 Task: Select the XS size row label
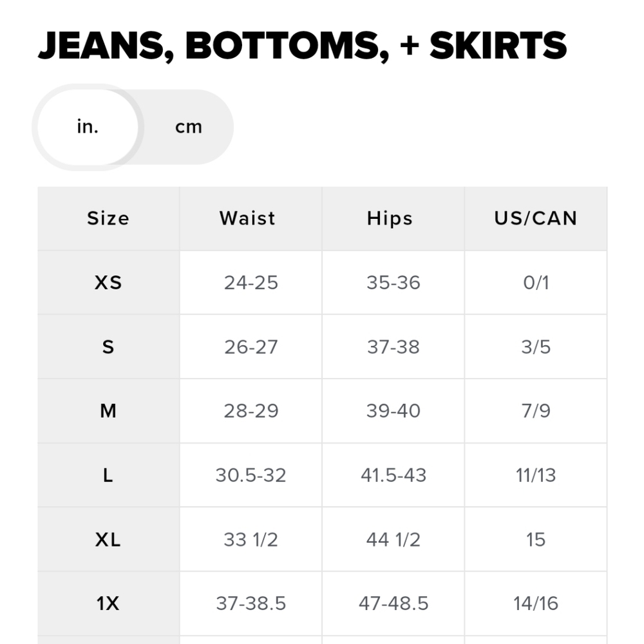point(108,283)
